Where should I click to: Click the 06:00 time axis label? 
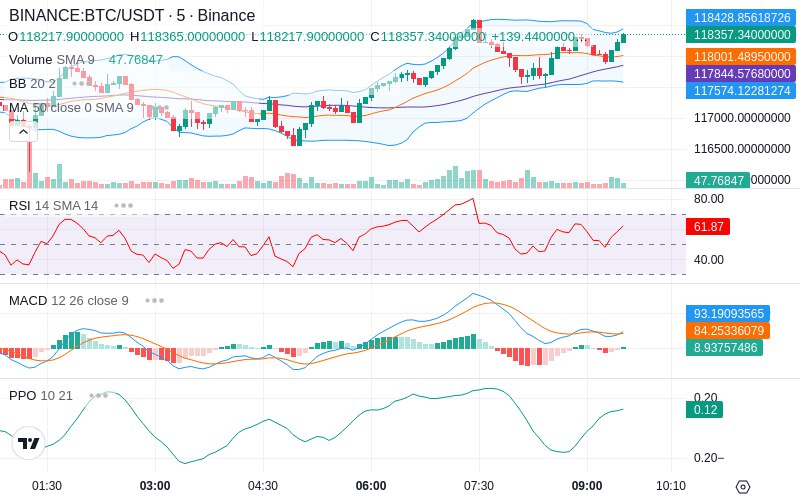(x=371, y=486)
